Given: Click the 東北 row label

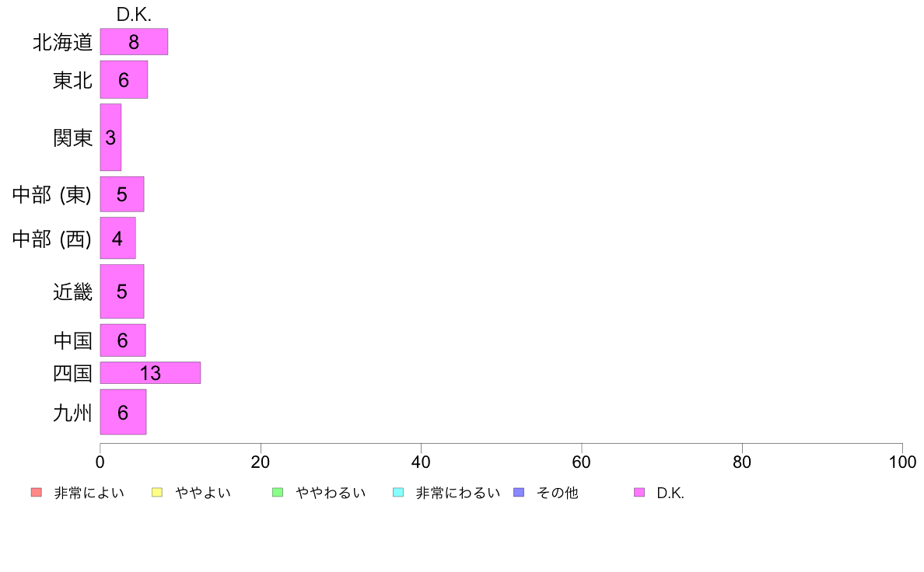Looking at the screenshot, I should pos(72,80).
